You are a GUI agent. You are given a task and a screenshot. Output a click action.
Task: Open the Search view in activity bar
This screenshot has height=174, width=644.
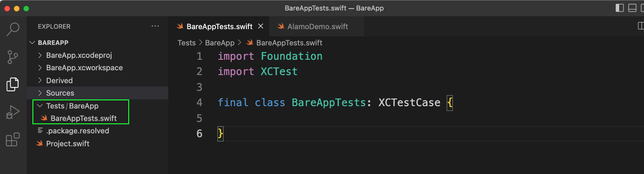(x=13, y=29)
